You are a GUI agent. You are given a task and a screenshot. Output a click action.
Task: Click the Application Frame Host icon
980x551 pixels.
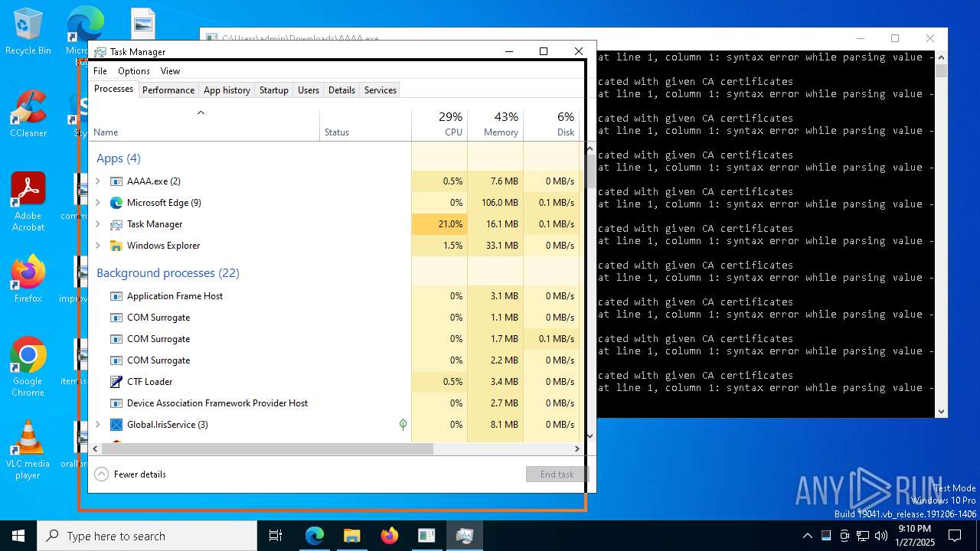(116, 296)
